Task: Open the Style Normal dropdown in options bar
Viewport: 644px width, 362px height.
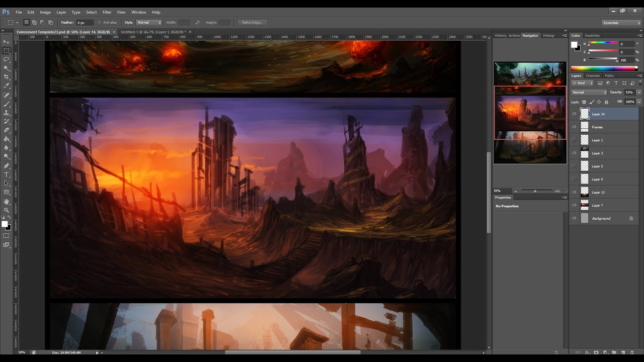Action: 149,23
